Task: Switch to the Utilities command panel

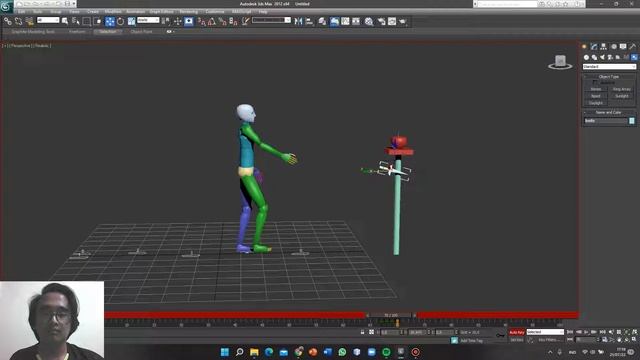Action: pos(633,47)
